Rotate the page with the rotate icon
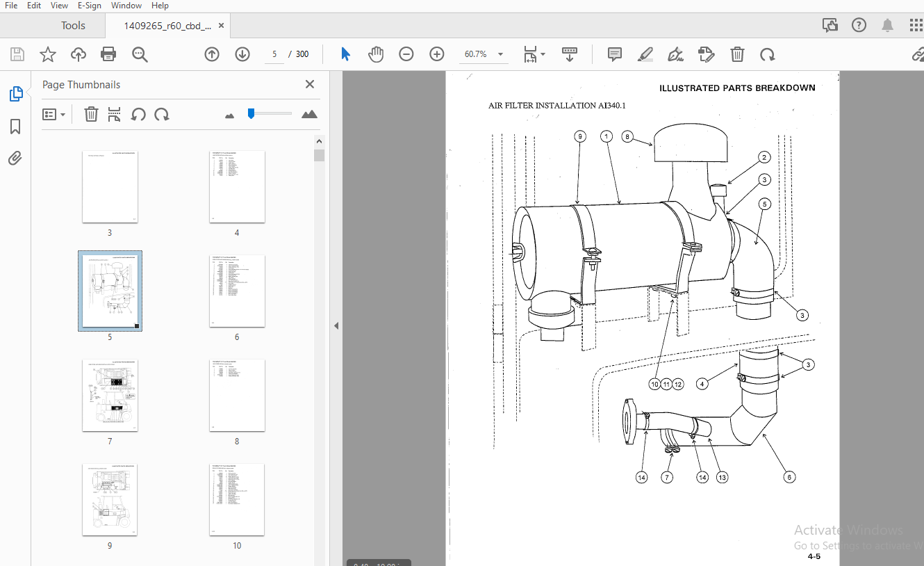Viewport: 924px width, 566px height. (x=768, y=54)
